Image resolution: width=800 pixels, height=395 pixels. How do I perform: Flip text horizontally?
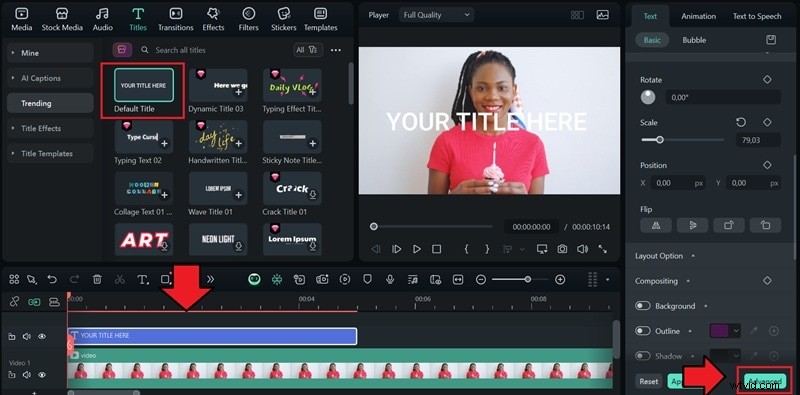point(656,225)
